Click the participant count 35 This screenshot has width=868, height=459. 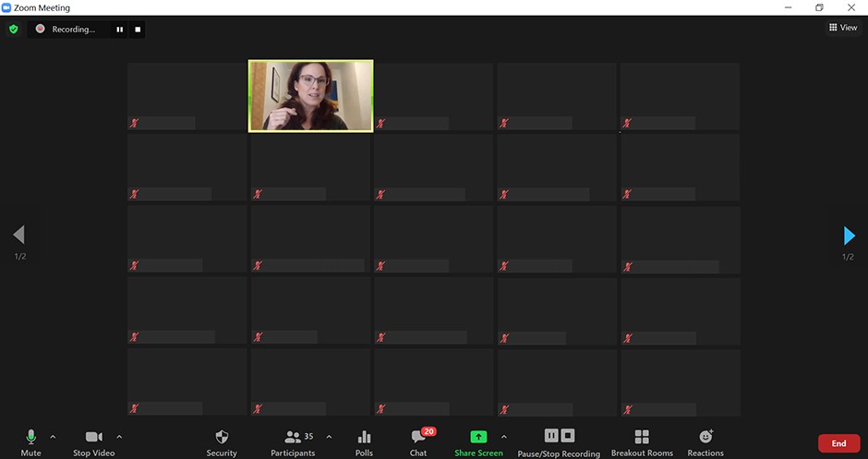[309, 436]
